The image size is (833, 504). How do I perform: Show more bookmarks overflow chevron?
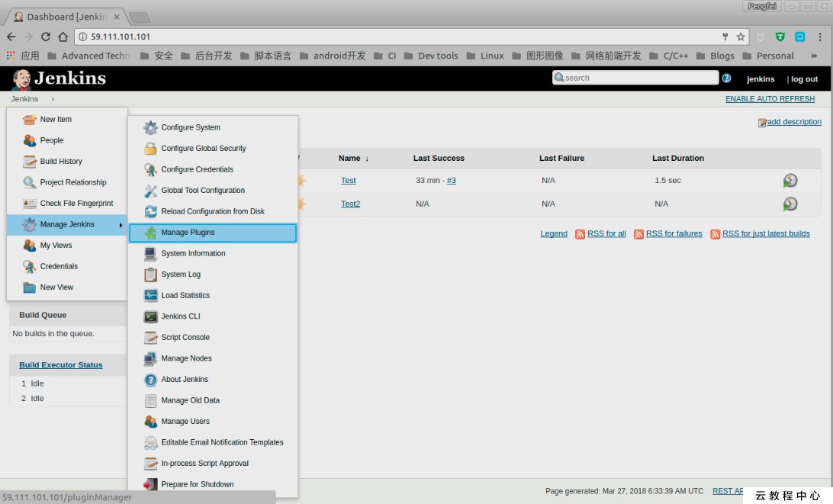coord(814,56)
